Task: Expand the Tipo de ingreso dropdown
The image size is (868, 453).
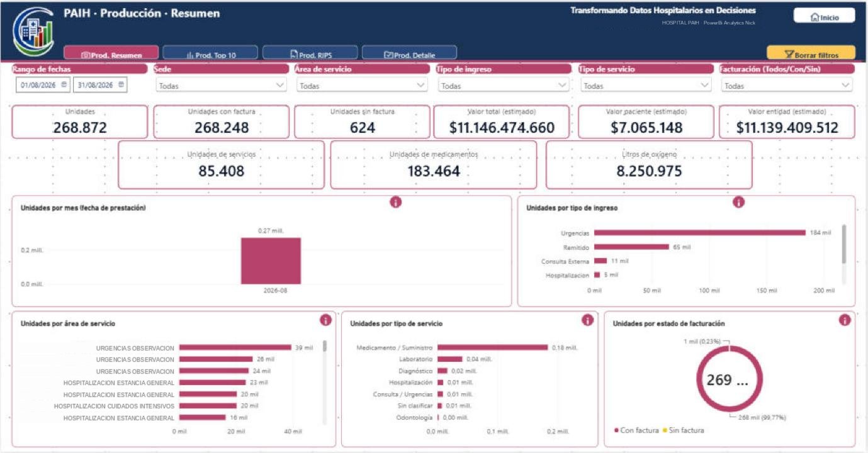Action: click(503, 86)
